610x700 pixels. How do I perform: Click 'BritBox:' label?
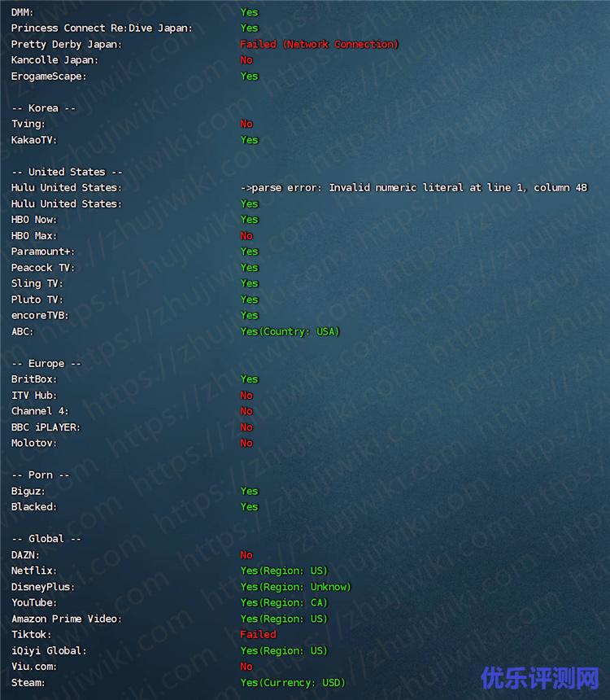[34, 379]
